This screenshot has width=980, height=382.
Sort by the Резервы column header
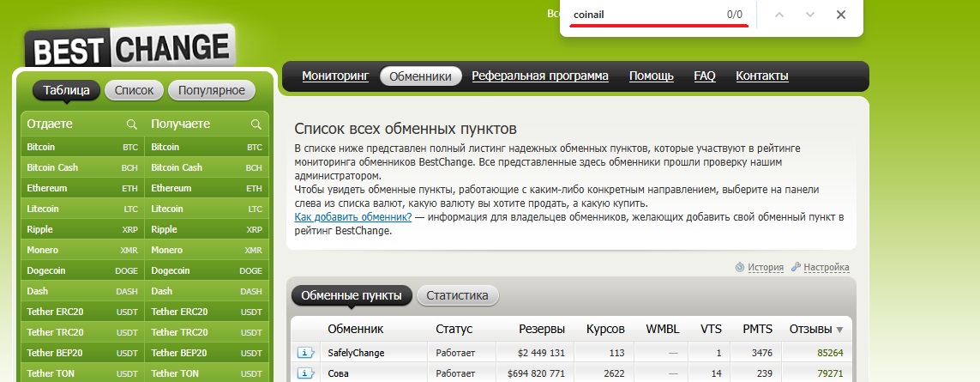coord(542,329)
